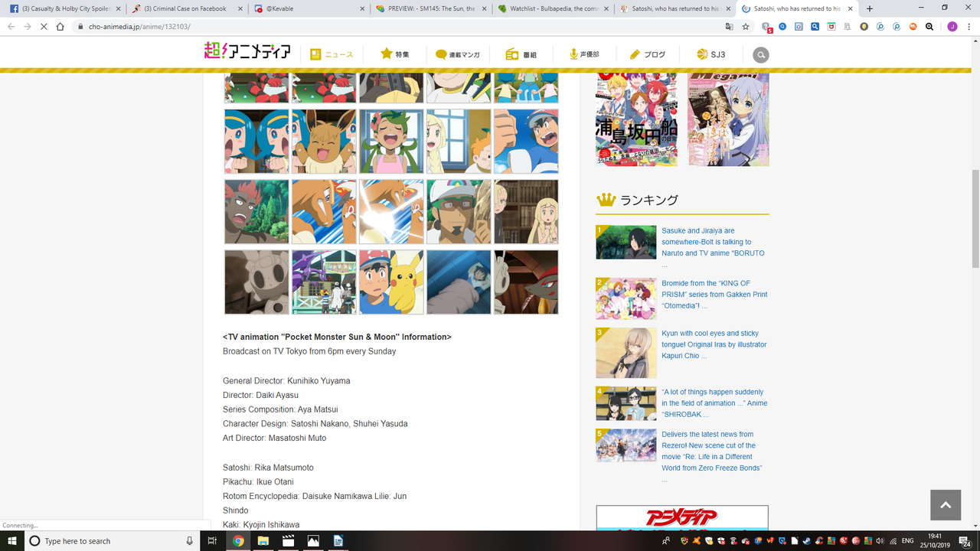Click the taskbar microphone icon
980x551 pixels.
[x=189, y=540]
